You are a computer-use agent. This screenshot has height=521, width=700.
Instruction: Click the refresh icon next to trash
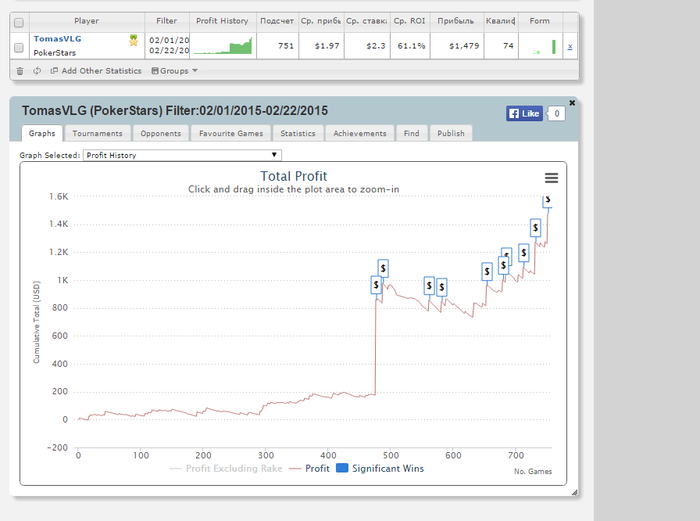click(x=37, y=71)
